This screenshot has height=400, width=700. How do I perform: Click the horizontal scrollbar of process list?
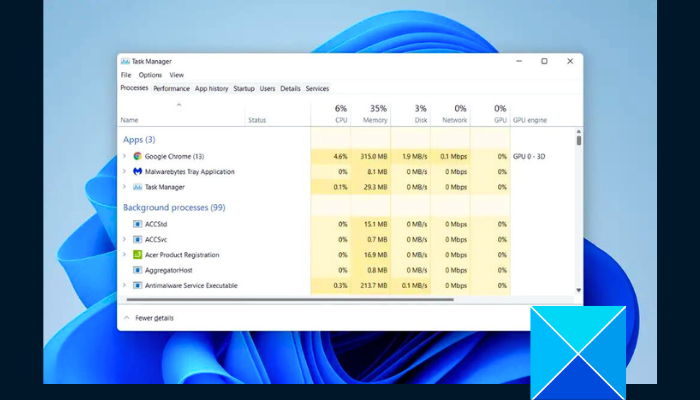point(290,300)
